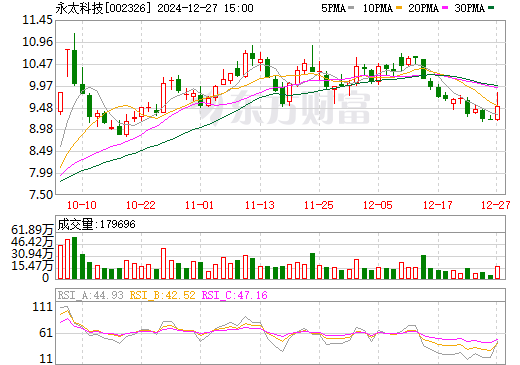Click the volume axis label 46.42万
This screenshot has width=520, height=365.
(32, 242)
